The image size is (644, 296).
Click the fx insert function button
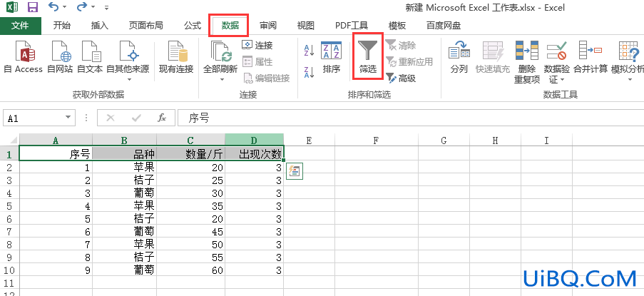[162, 118]
